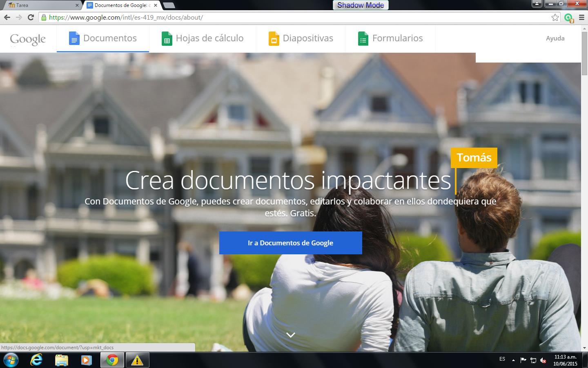Click the page's vertical scrollbar down arrow

click(584, 348)
